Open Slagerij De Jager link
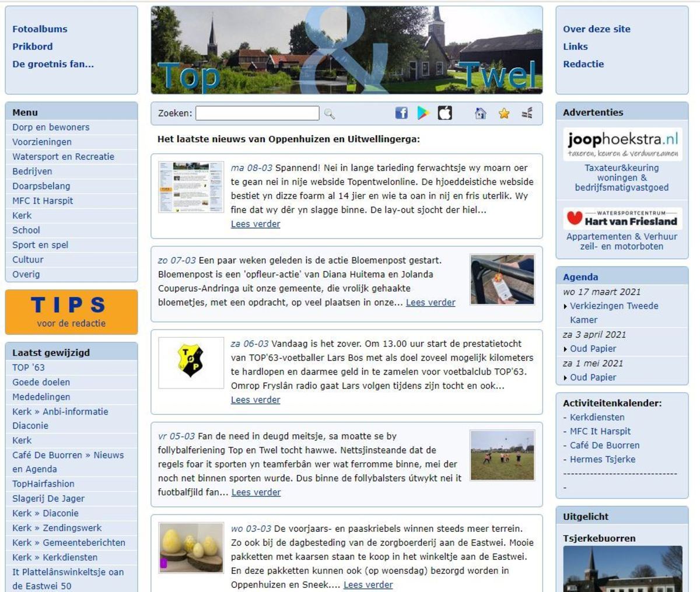This screenshot has width=700, height=592. coord(48,499)
